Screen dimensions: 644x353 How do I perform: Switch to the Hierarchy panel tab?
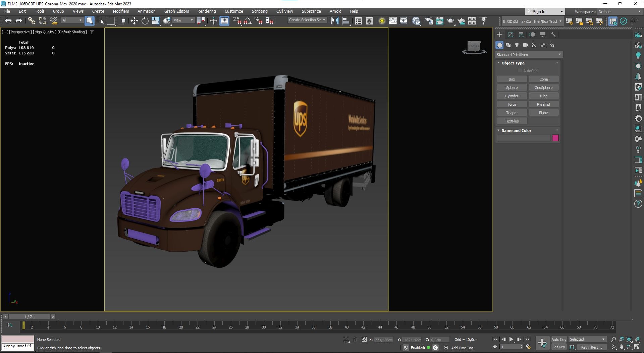pos(521,35)
